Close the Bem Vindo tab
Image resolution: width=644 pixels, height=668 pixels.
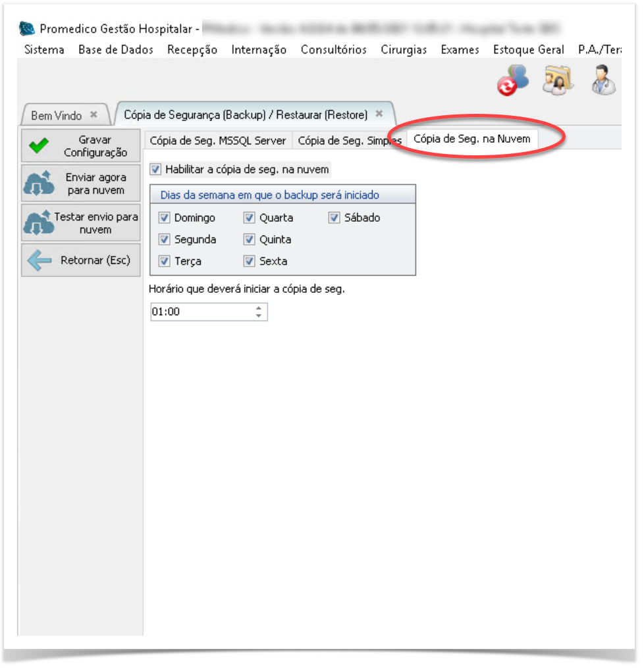tap(94, 115)
